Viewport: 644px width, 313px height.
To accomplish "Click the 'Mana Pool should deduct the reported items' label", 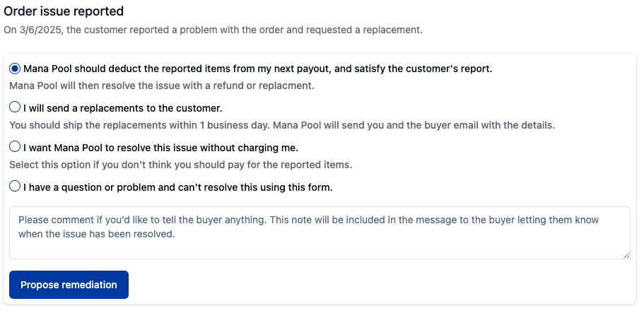I will point(257,69).
